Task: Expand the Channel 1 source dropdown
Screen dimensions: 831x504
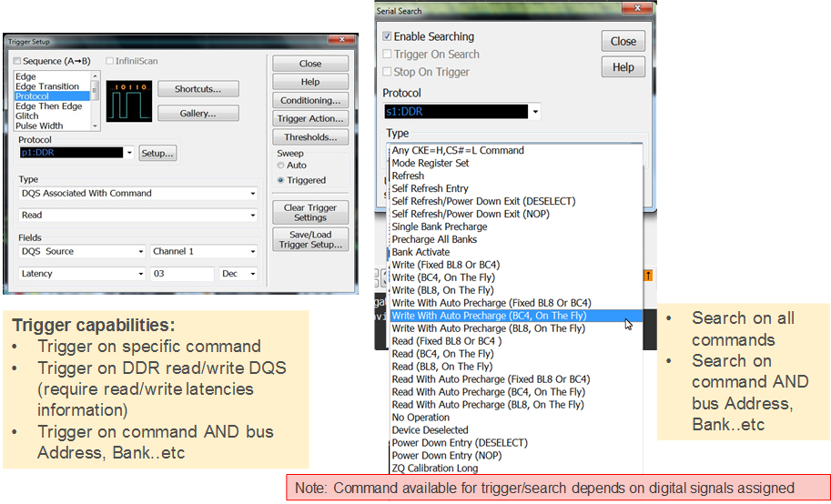Action: coord(251,252)
